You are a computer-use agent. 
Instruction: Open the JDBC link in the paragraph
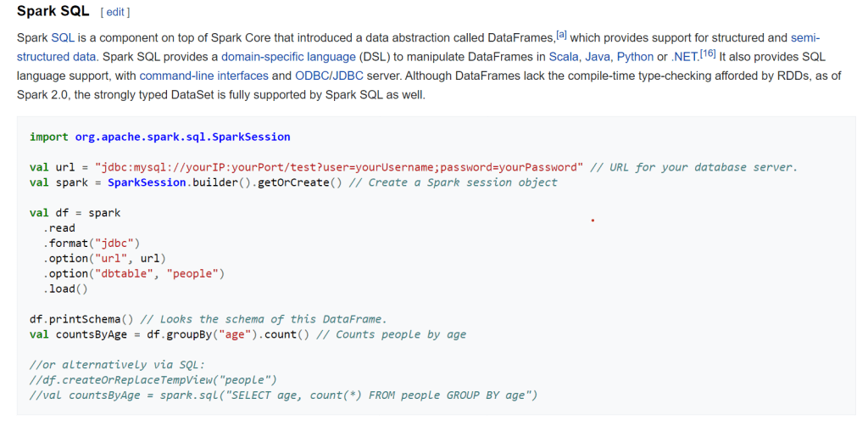348,76
